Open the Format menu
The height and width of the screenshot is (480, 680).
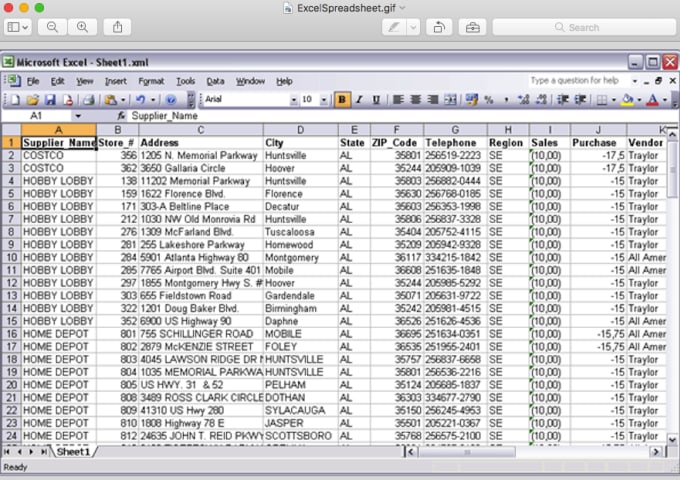pyautogui.click(x=151, y=81)
